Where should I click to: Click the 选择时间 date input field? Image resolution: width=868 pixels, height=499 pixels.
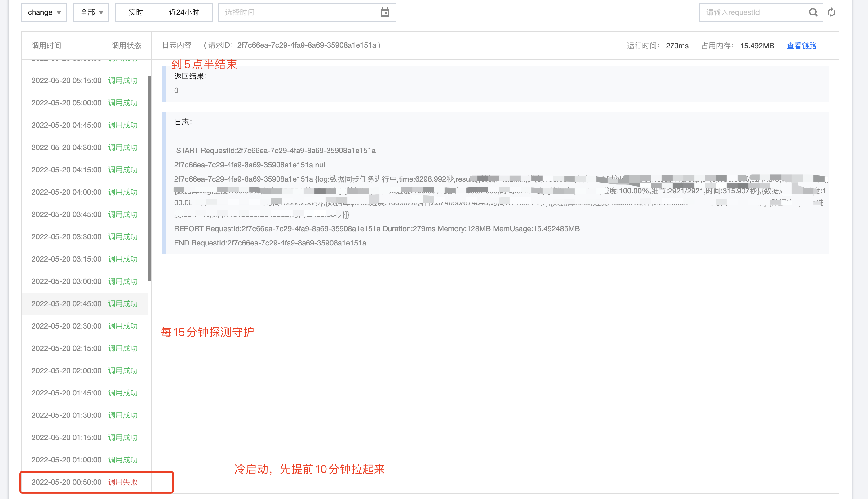[x=298, y=12]
